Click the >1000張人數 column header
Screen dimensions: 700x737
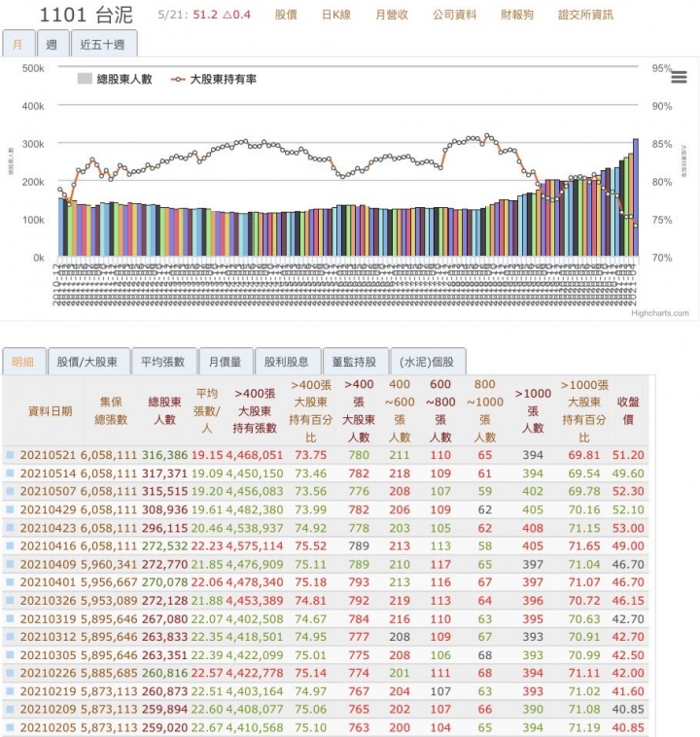[x=533, y=411]
